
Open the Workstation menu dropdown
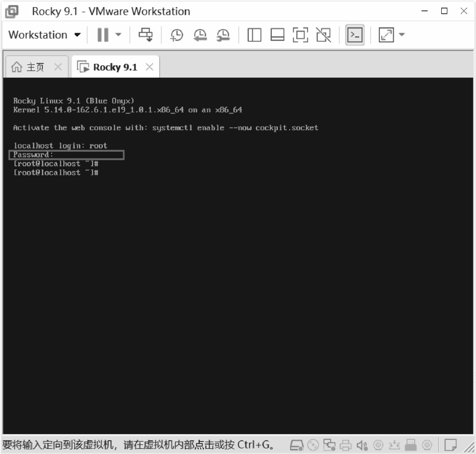[x=44, y=35]
